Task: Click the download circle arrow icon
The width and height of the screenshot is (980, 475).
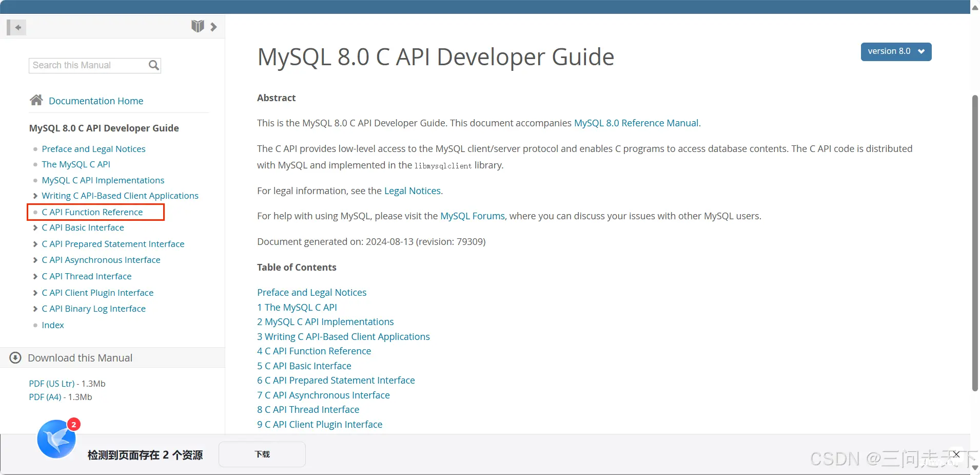Action: point(15,358)
